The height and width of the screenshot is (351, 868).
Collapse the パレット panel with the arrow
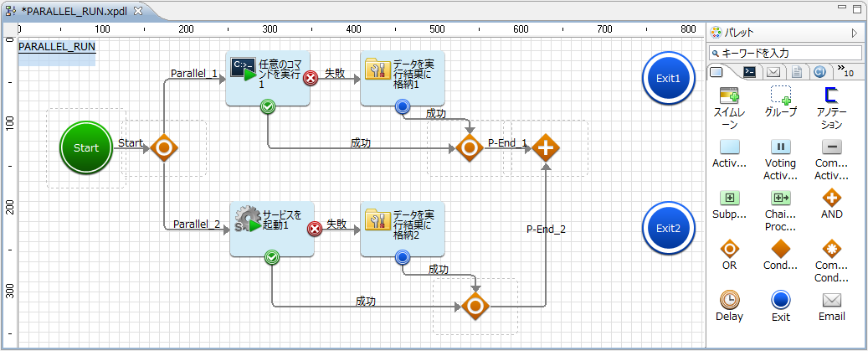click(854, 34)
